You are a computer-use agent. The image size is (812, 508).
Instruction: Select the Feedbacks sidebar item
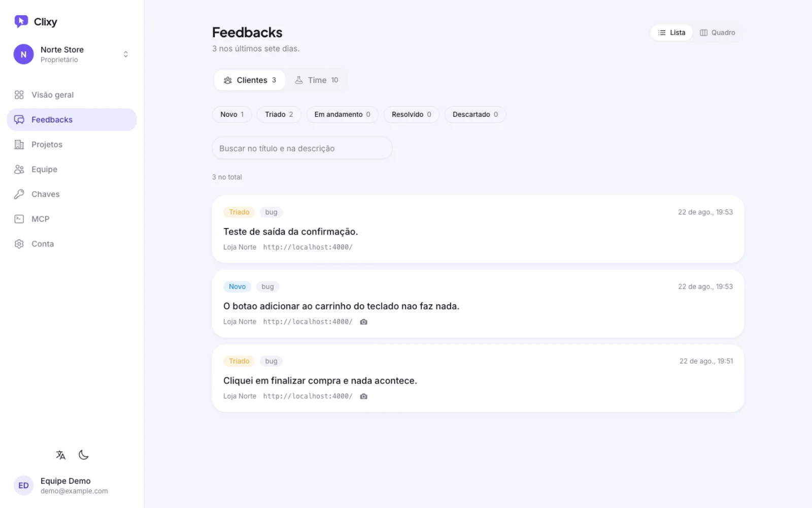click(72, 120)
